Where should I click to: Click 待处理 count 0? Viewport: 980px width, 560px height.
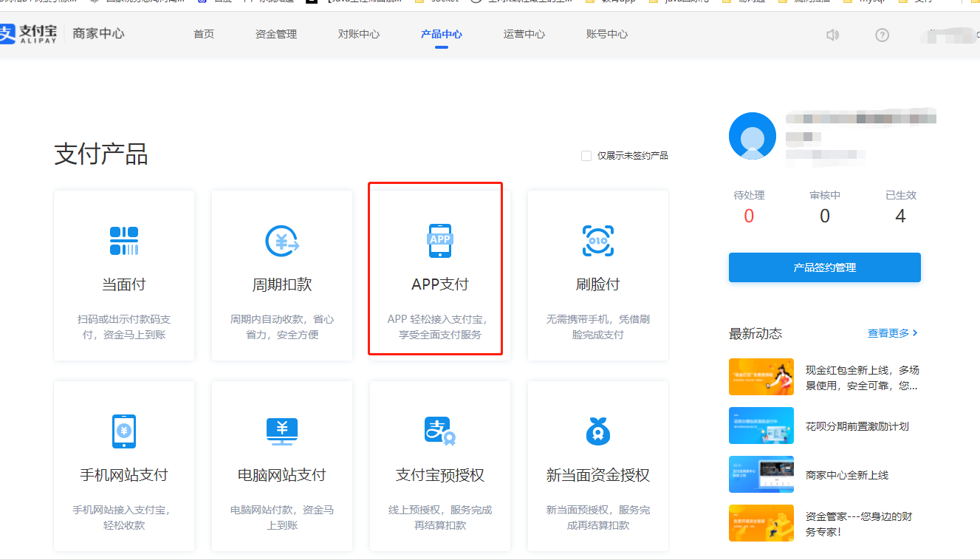(x=749, y=216)
